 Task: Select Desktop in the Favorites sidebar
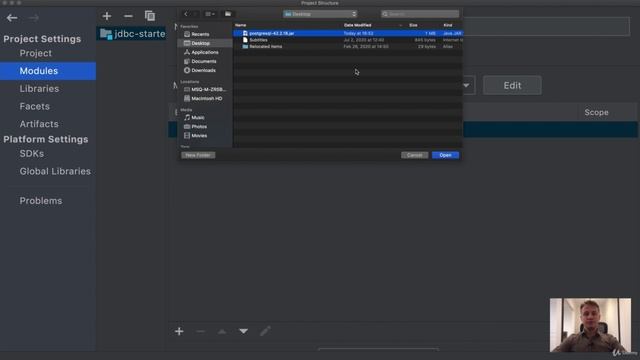[205, 43]
